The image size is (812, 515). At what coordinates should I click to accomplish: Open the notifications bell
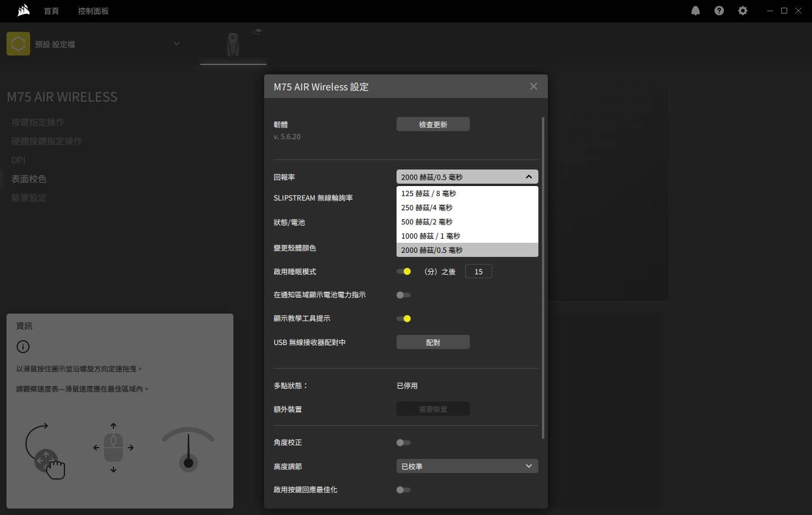pyautogui.click(x=696, y=11)
